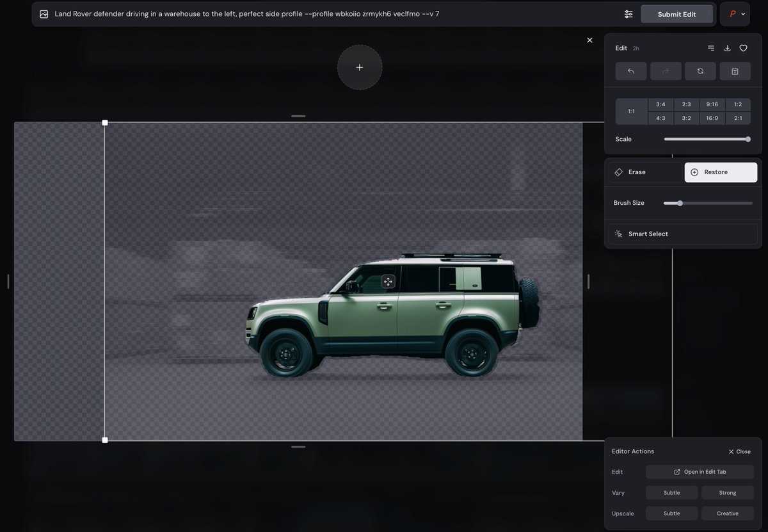This screenshot has height=532, width=768.
Task: Select the 16:9 aspect ratio
Action: tap(712, 118)
